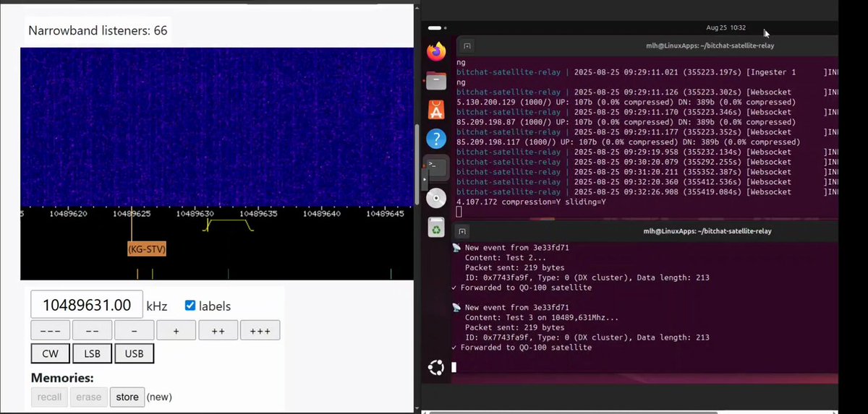868x414 pixels.
Task: Click 'Content: Test 2...' line in terminal
Action: (506, 257)
